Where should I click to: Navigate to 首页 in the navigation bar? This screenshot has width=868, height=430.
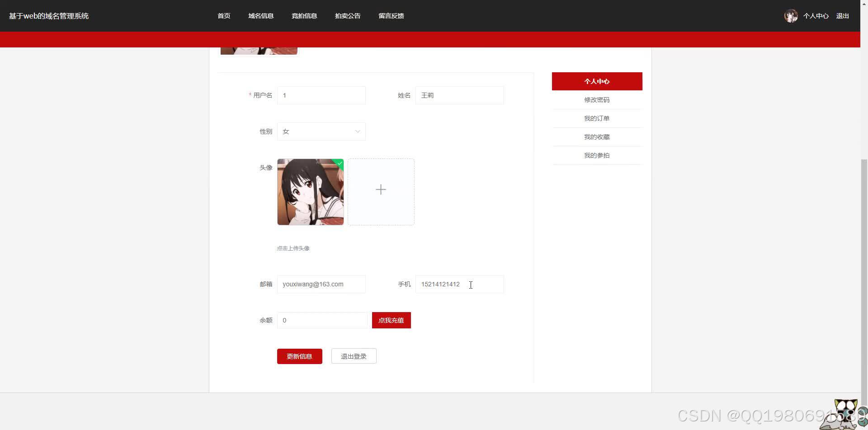[223, 15]
